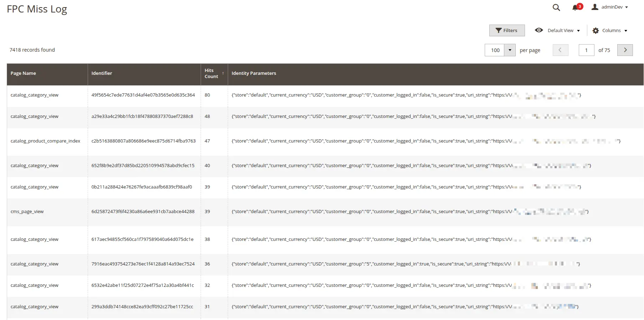
Task: Click the FPC Miss Log page title
Action: pos(37,9)
